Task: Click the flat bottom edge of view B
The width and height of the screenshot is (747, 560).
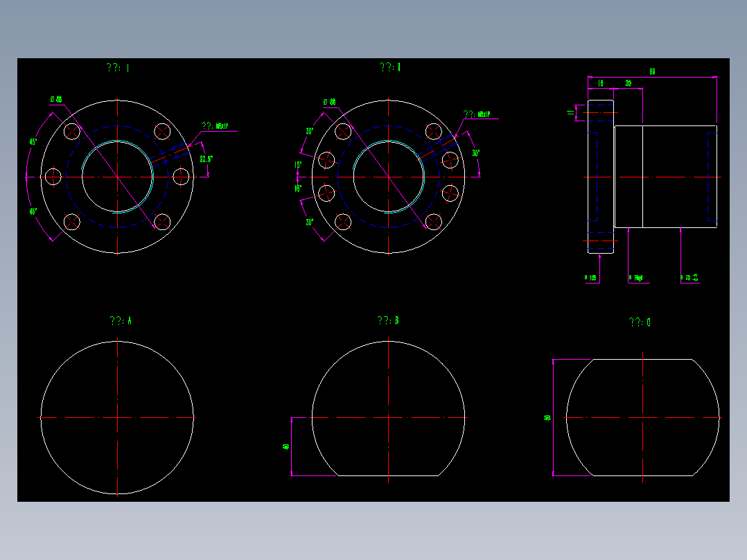Action: click(388, 475)
